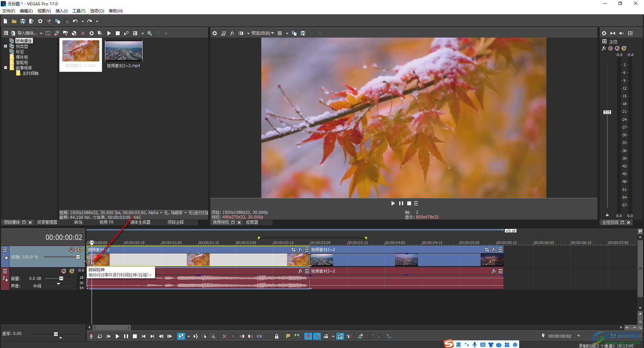Stop media preview in the project media toolbar
This screenshot has height=348, width=644.
(x=118, y=33)
